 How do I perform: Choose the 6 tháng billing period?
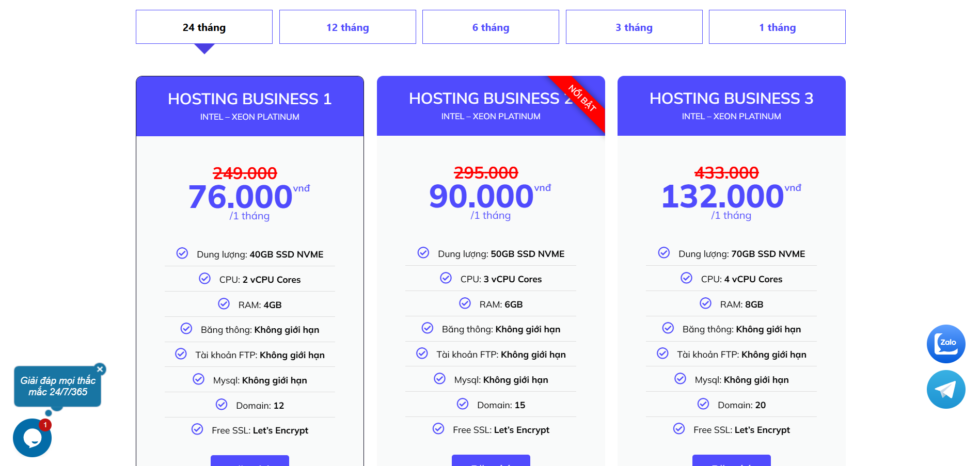[491, 27]
